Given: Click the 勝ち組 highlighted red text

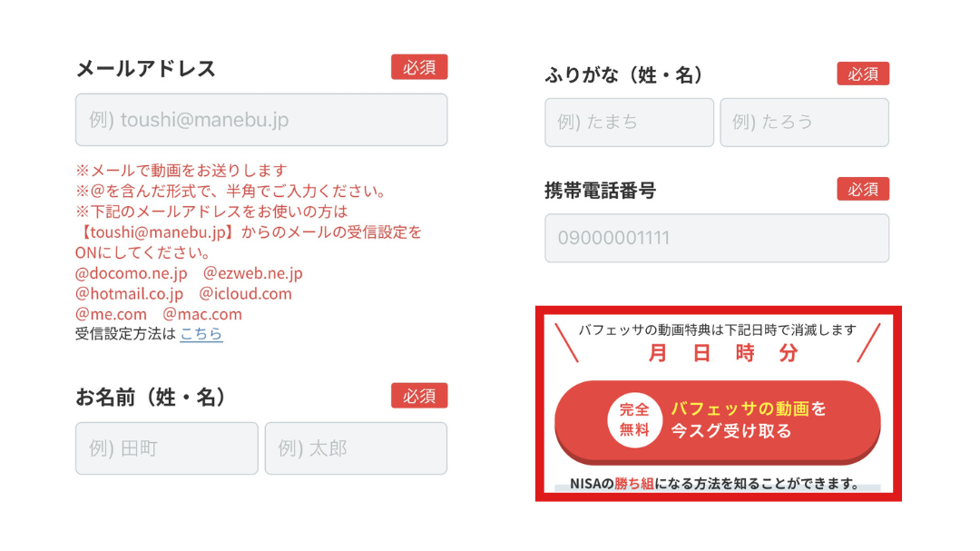Looking at the screenshot, I should (633, 484).
